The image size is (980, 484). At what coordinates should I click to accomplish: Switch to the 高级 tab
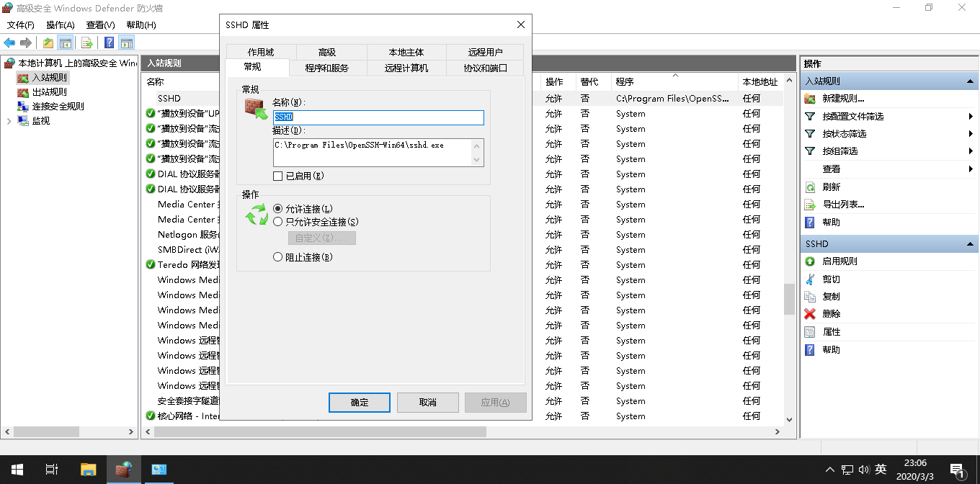pyautogui.click(x=327, y=53)
